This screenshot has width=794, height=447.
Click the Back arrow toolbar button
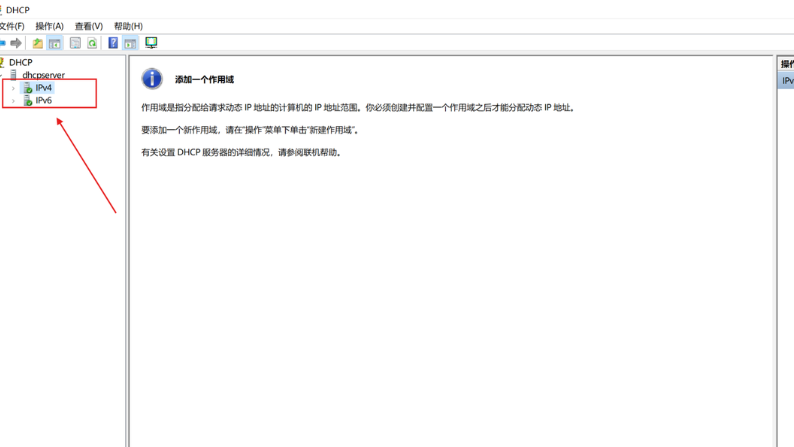click(x=3, y=43)
